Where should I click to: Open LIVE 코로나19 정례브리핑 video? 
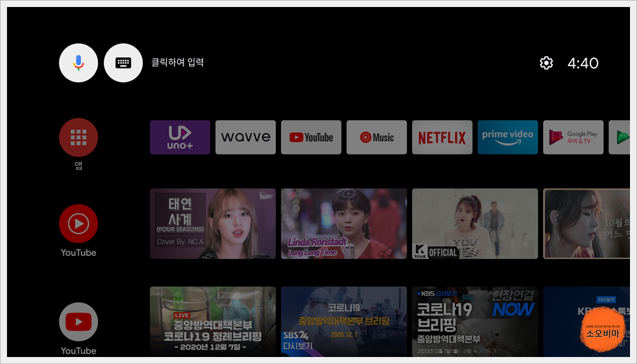pyautogui.click(x=213, y=322)
